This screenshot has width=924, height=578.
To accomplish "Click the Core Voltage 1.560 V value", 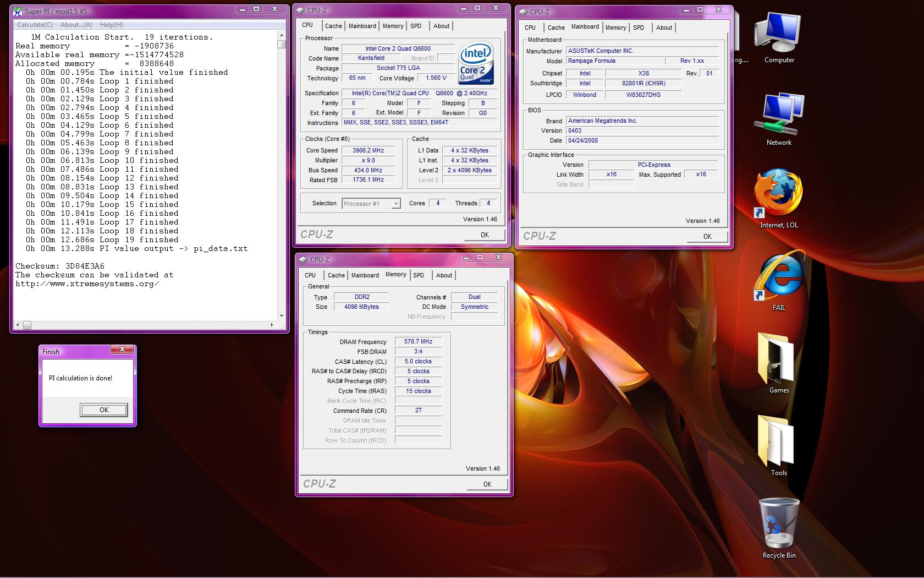I will click(x=436, y=78).
